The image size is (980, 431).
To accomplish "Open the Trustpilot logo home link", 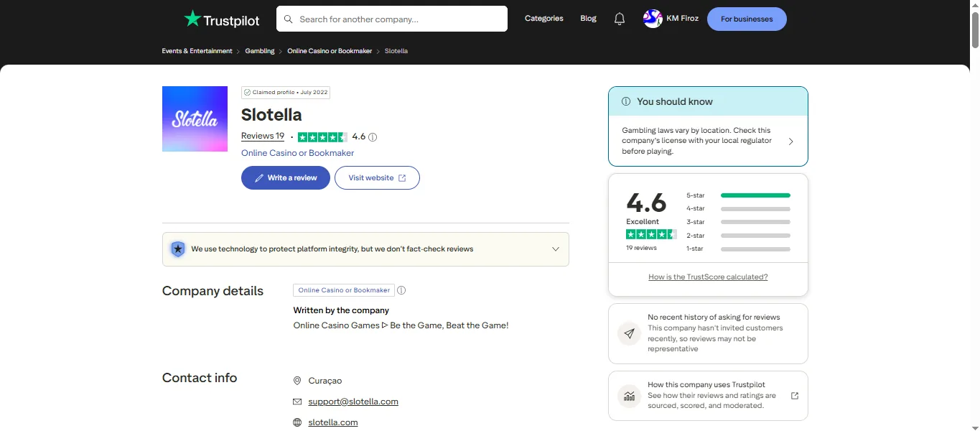I will click(x=221, y=19).
